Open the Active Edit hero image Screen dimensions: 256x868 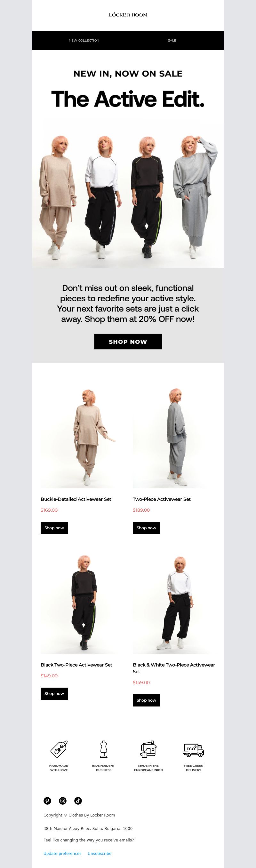coord(128,194)
